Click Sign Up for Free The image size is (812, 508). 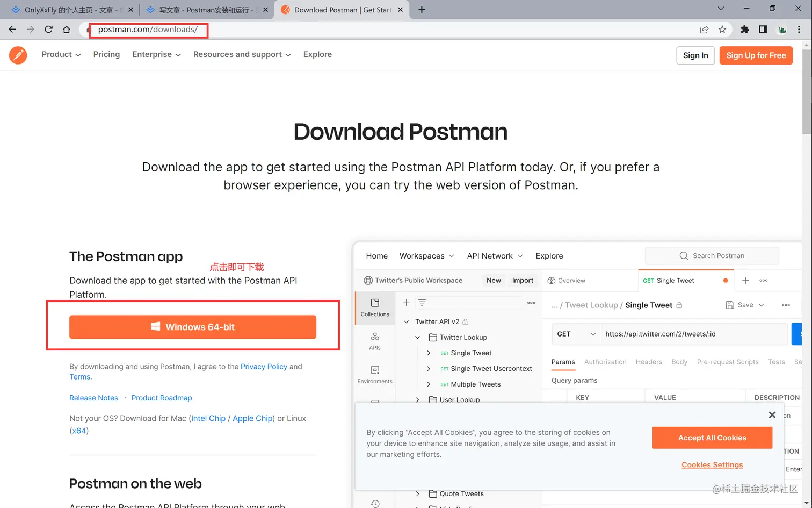[x=756, y=55]
